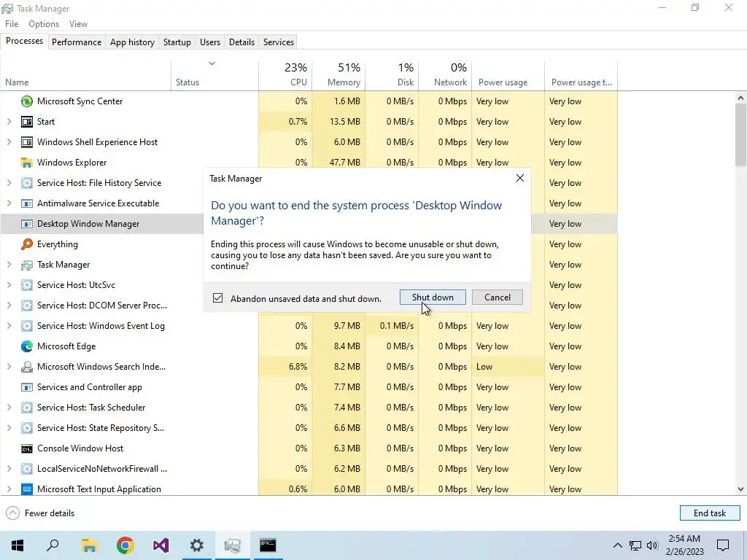Switch to the Users tab
747x560 pixels.
(x=209, y=42)
